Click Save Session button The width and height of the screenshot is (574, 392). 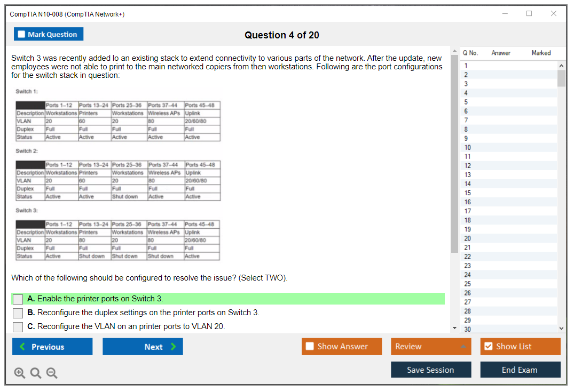click(430, 370)
